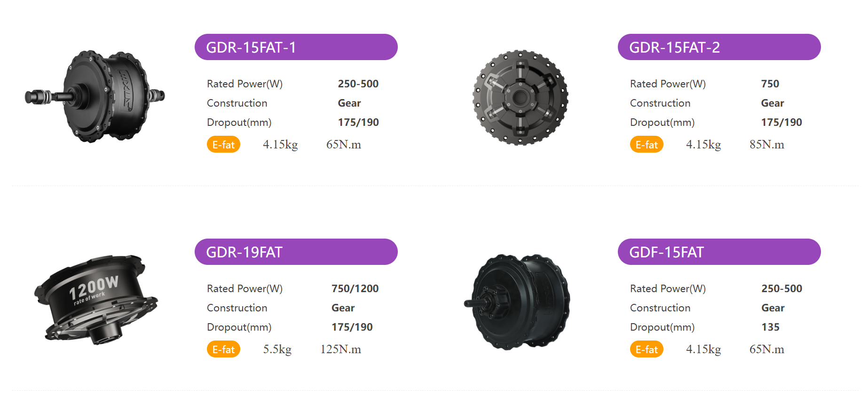Image resolution: width=868 pixels, height=395 pixels.
Task: Select the GDR-19FAT product title
Action: coord(296,252)
